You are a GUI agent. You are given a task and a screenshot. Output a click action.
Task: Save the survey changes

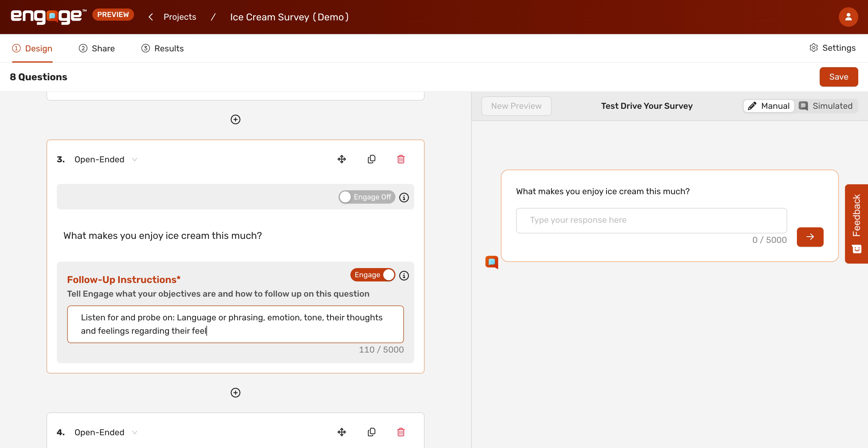(838, 77)
